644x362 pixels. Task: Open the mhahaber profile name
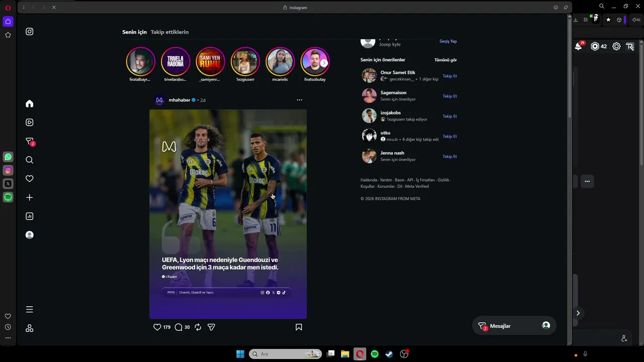179,100
